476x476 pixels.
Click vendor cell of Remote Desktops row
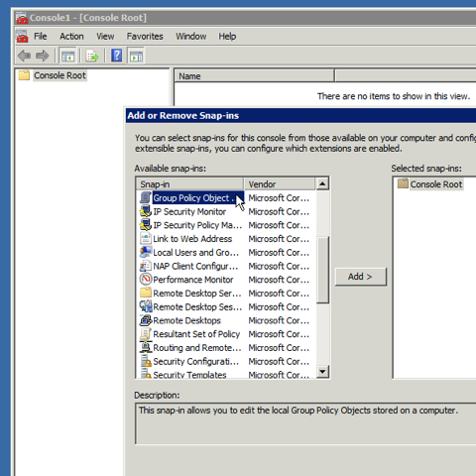(x=279, y=320)
